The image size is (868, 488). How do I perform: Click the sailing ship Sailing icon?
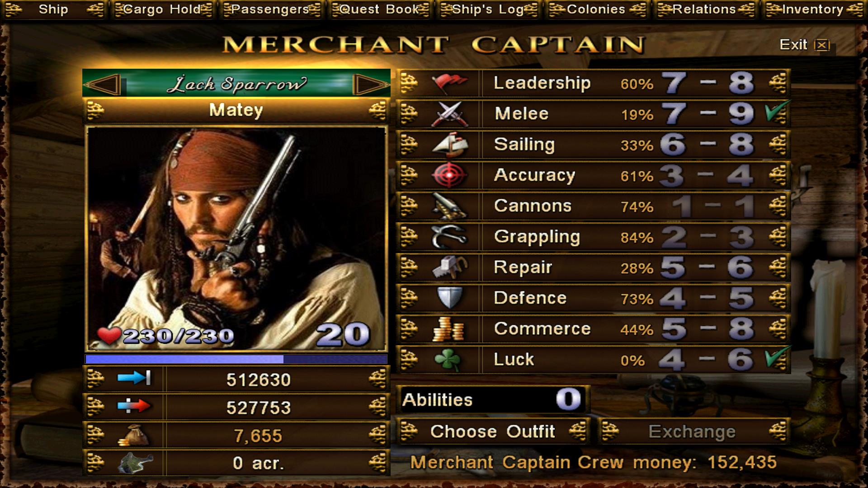click(449, 145)
